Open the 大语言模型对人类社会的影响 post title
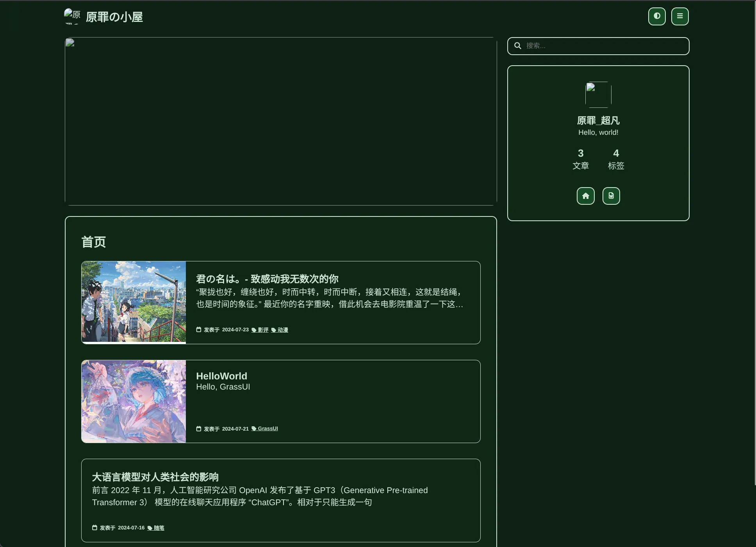The width and height of the screenshot is (756, 547). pyautogui.click(x=155, y=477)
